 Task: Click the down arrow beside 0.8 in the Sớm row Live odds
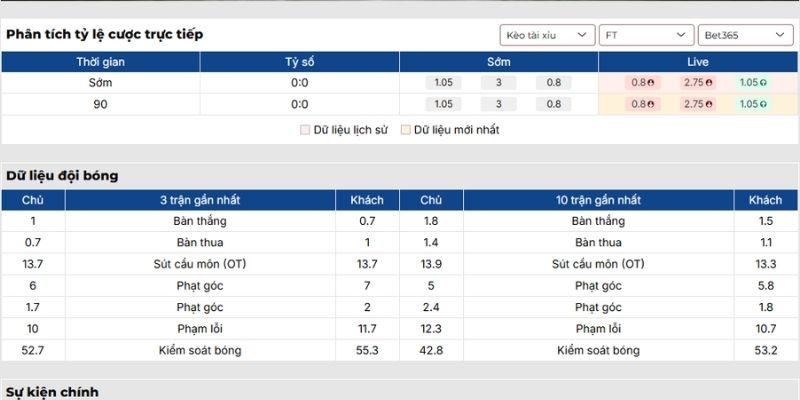(651, 83)
